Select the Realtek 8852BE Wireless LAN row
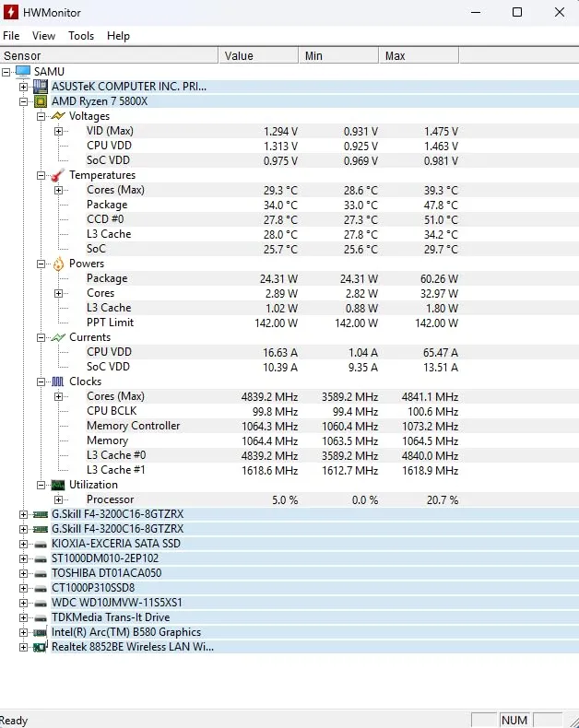This screenshot has height=728, width=579. pyautogui.click(x=314, y=647)
